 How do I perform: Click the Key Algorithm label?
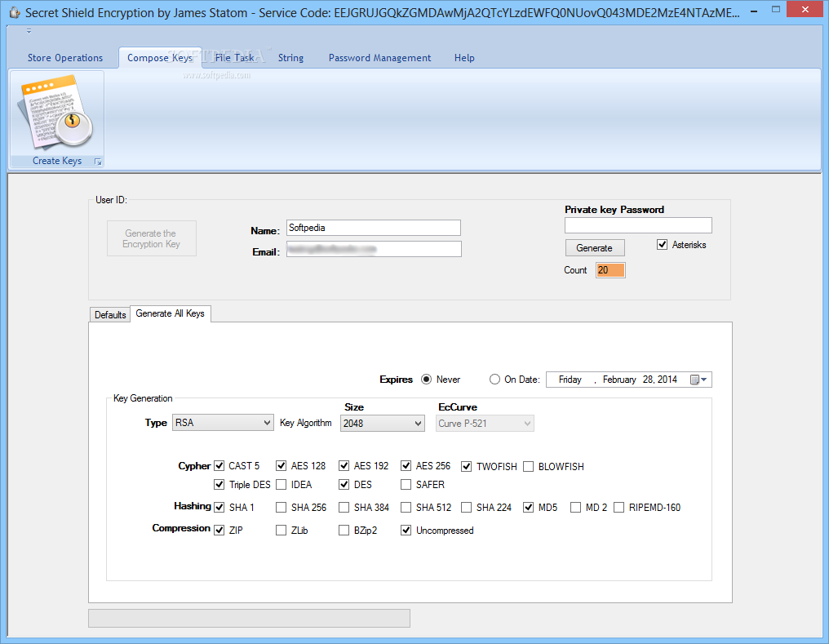(x=306, y=423)
